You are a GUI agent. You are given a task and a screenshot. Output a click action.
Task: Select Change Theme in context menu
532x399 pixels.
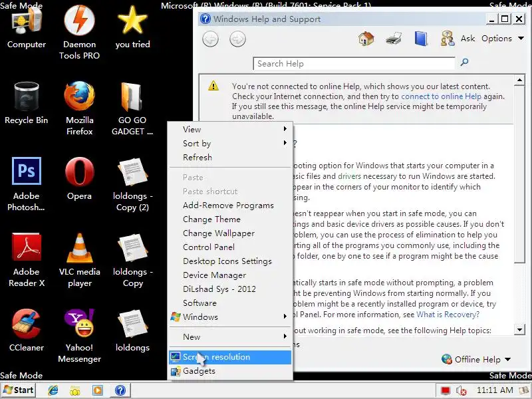click(230, 219)
